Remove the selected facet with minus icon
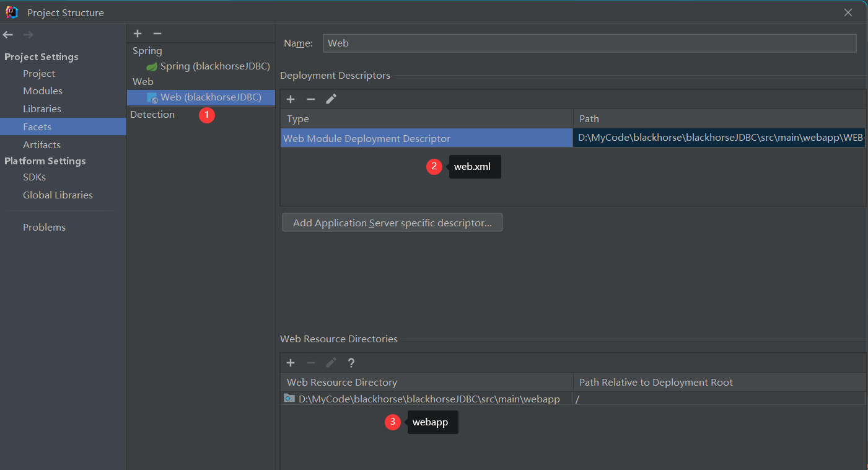Image resolution: width=868 pixels, height=470 pixels. (x=157, y=33)
